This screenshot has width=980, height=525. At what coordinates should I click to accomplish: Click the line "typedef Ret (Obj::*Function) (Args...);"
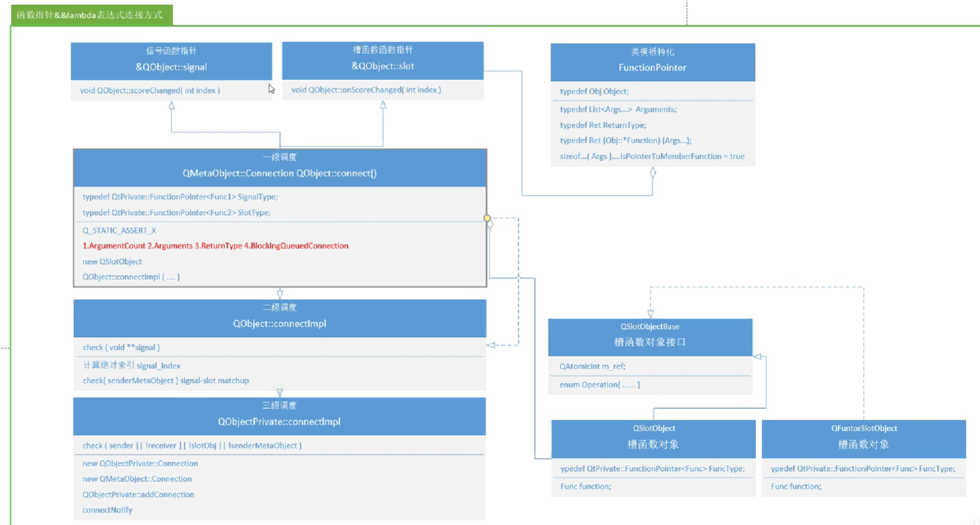click(x=626, y=140)
